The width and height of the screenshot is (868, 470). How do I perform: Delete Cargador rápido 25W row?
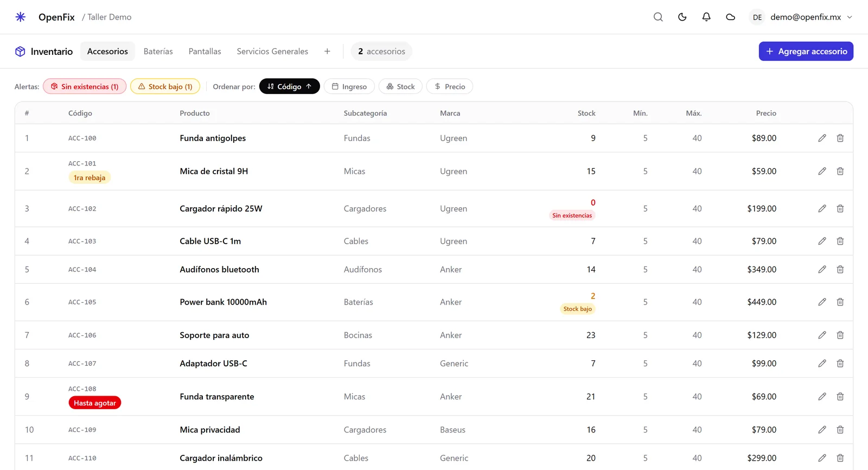point(840,208)
